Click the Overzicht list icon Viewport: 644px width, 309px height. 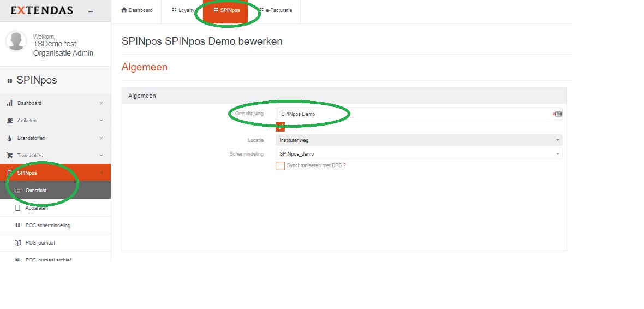(x=17, y=191)
